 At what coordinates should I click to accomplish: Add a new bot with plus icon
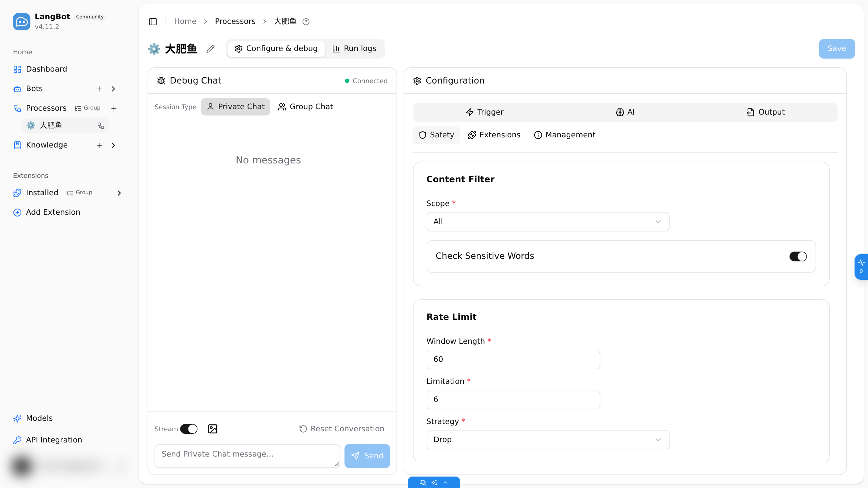[100, 89]
